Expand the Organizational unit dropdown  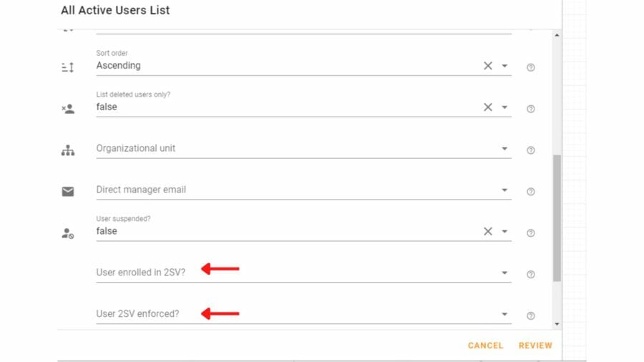pyautogui.click(x=504, y=149)
